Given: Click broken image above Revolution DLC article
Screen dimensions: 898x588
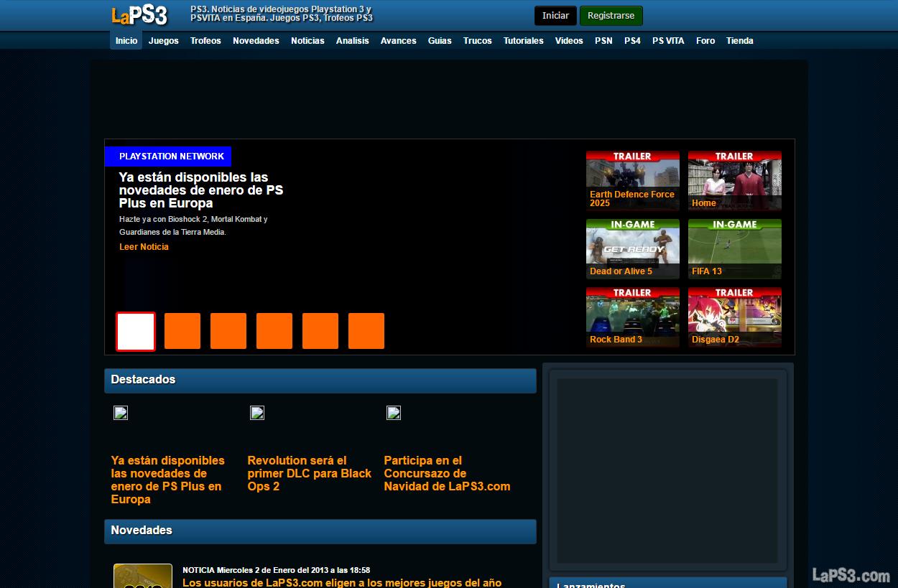Looking at the screenshot, I should pos(257,413).
